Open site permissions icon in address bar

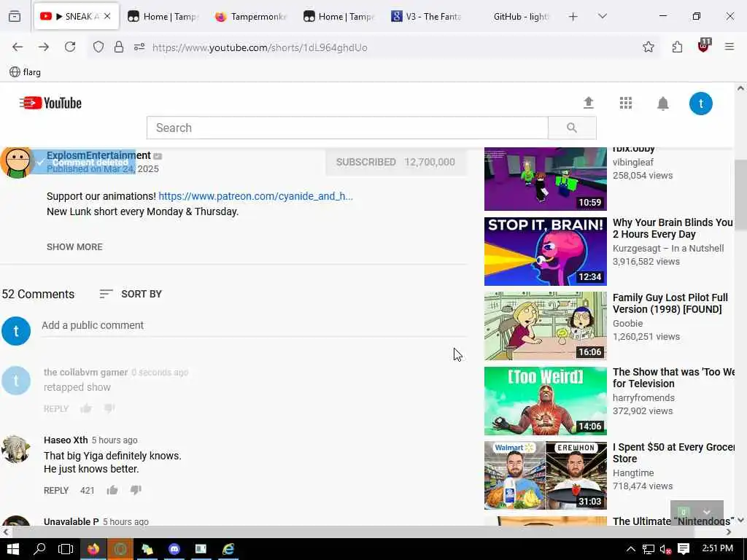[139, 47]
